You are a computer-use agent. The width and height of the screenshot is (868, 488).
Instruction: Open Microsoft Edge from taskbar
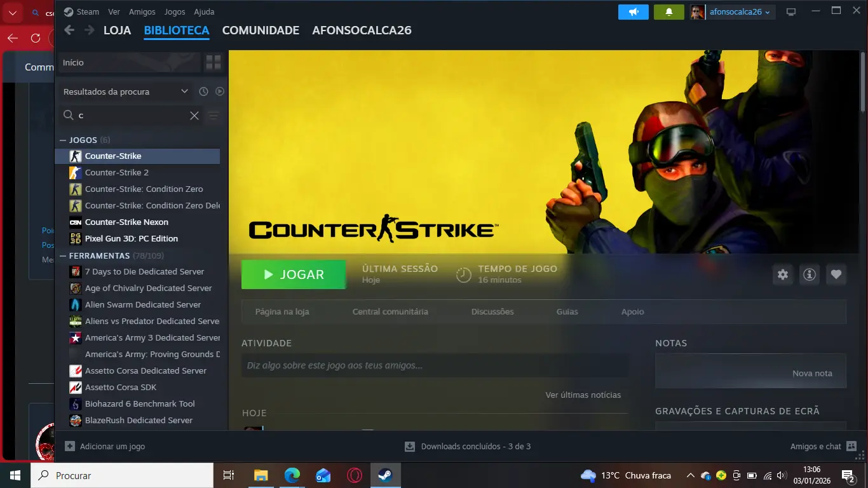point(292,475)
